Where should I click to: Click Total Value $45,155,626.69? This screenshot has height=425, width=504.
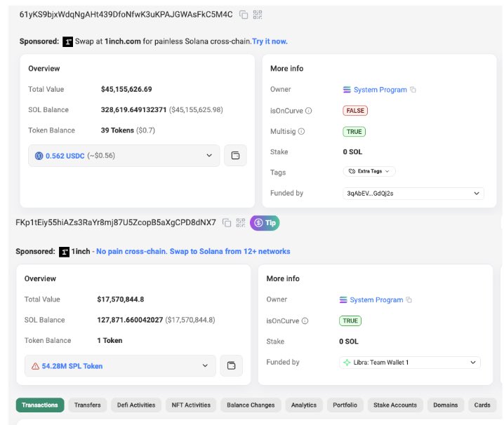tap(126, 89)
